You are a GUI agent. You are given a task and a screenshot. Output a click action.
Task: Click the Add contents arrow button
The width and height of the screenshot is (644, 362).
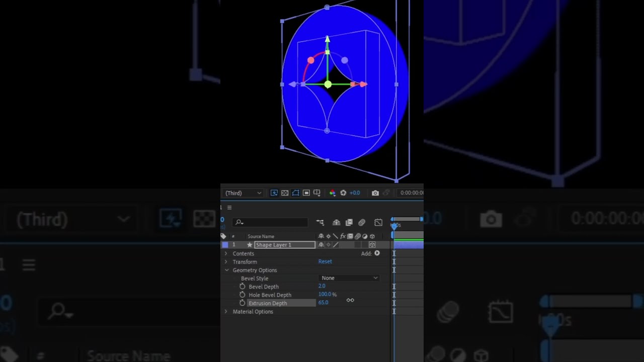coord(377,253)
